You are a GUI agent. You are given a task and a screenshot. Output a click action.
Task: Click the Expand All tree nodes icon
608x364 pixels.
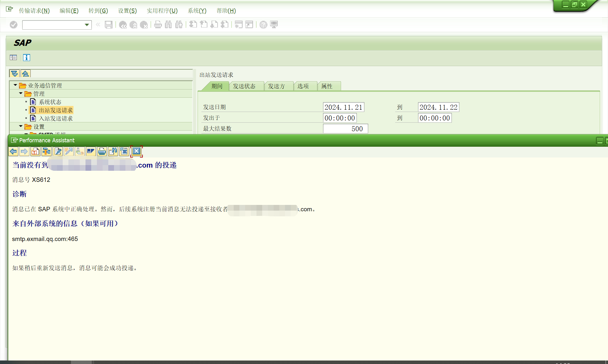tap(15, 74)
